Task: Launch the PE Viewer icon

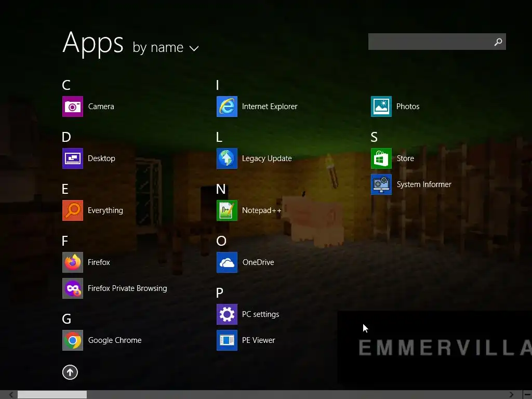Action: [x=227, y=340]
